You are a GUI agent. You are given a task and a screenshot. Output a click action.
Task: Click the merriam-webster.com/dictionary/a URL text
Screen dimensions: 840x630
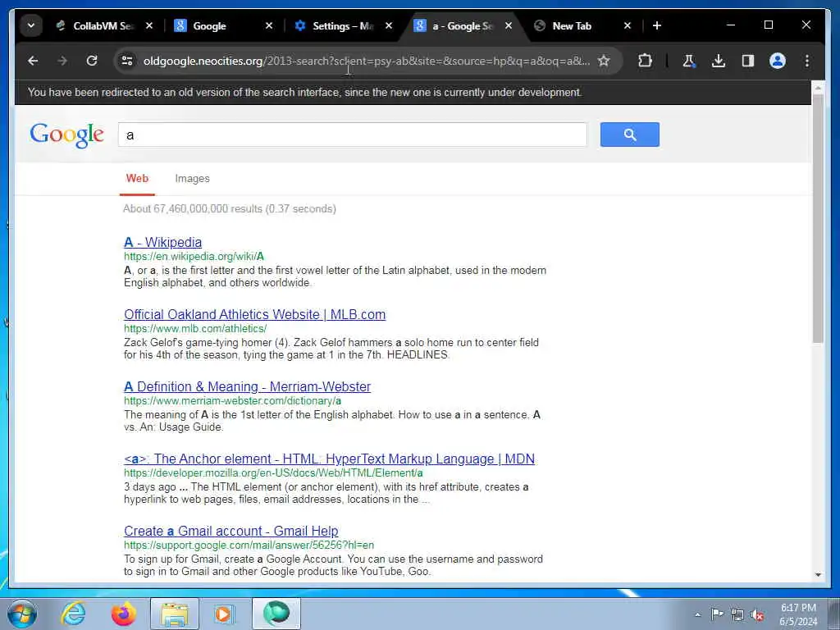[232, 400]
